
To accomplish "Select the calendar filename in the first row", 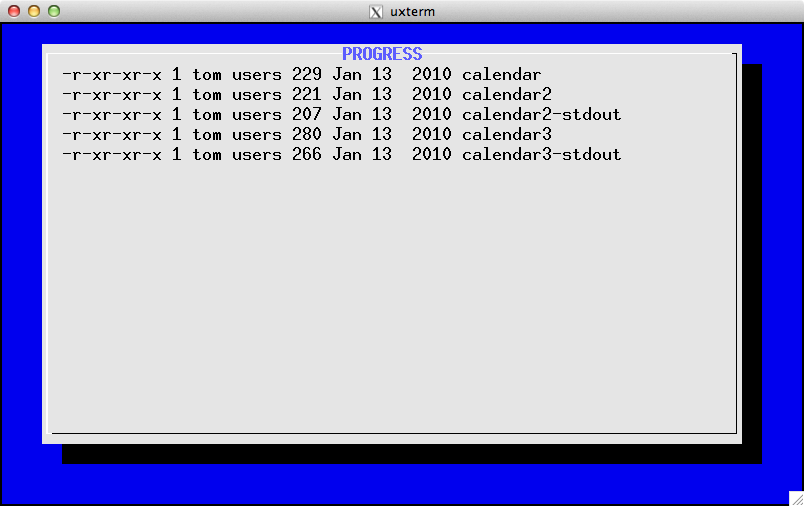I will coord(501,75).
